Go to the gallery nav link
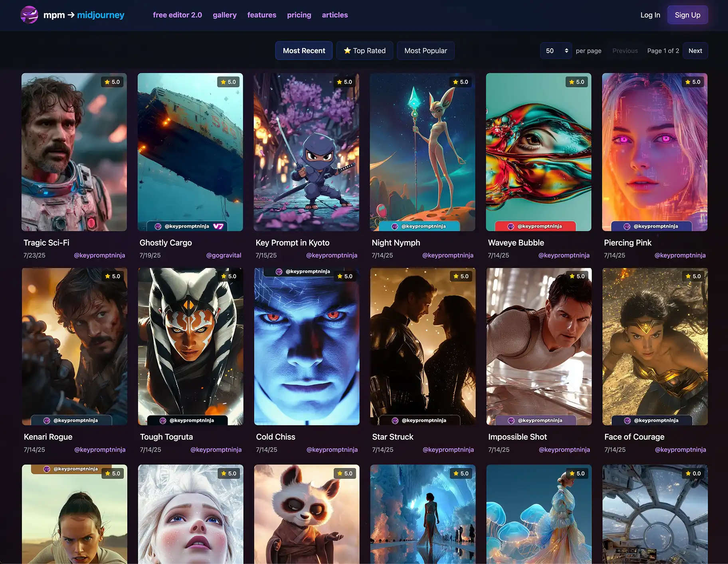Viewport: 728px width, 564px height. point(225,15)
